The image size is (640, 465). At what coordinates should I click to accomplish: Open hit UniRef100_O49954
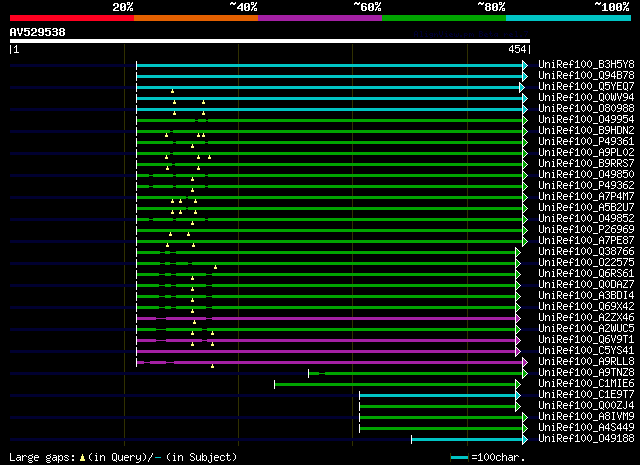pyautogui.click(x=586, y=120)
